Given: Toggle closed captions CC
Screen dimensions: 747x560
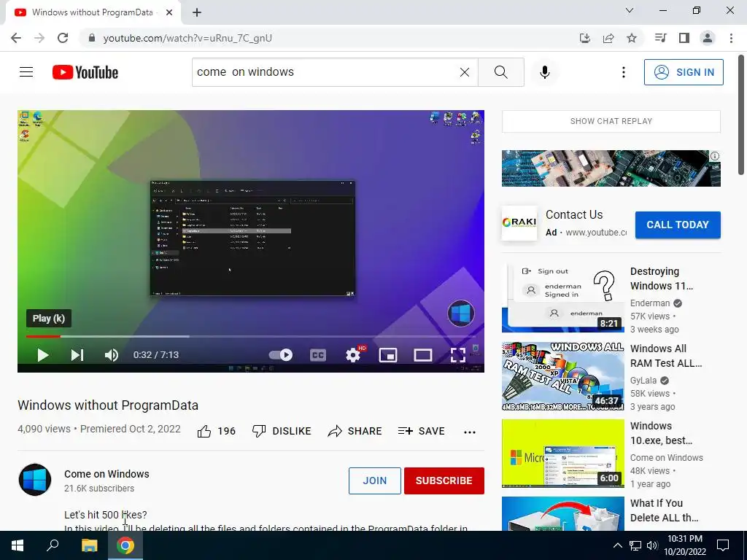Looking at the screenshot, I should 318,355.
